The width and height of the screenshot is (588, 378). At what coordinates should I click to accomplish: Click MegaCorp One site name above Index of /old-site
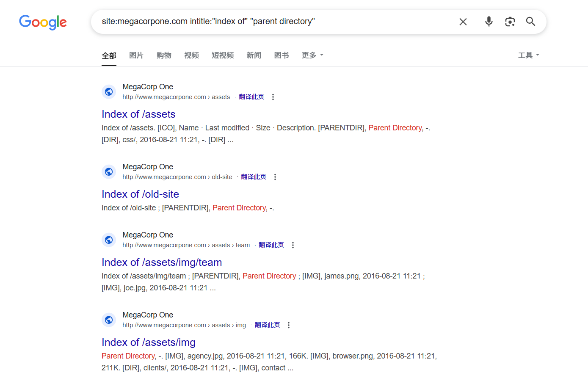(x=148, y=167)
